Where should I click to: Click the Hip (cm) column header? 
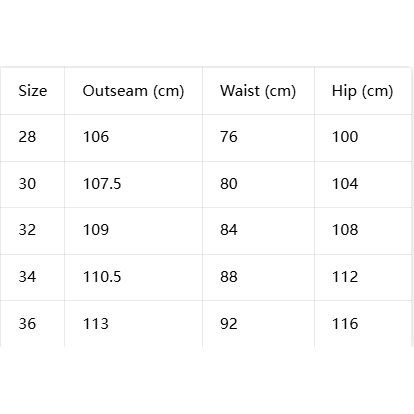362,91
